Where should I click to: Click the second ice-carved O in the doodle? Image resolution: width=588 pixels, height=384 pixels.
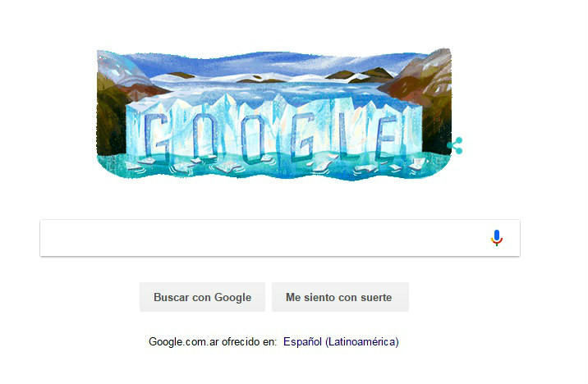click(x=253, y=138)
